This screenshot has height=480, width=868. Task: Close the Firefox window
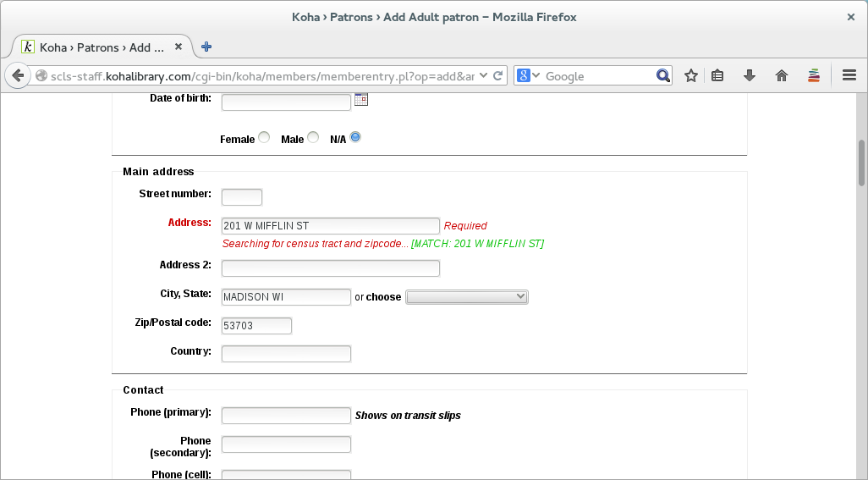click(851, 17)
